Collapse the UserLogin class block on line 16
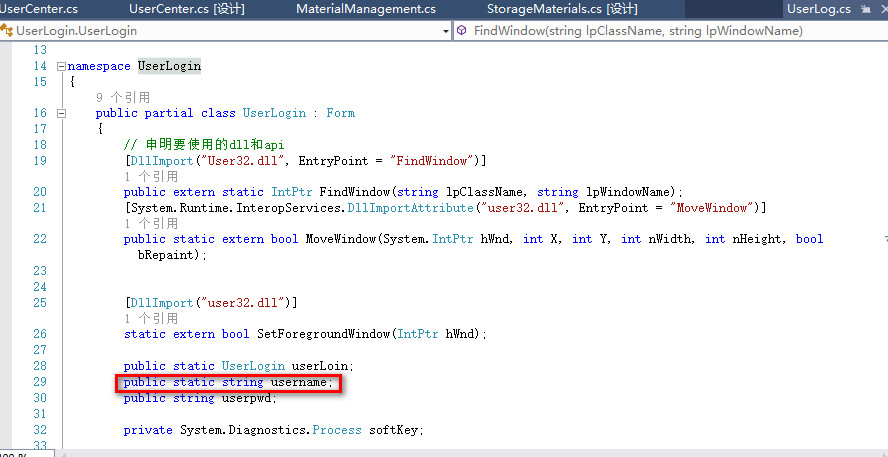The width and height of the screenshot is (888, 457). click(x=61, y=113)
